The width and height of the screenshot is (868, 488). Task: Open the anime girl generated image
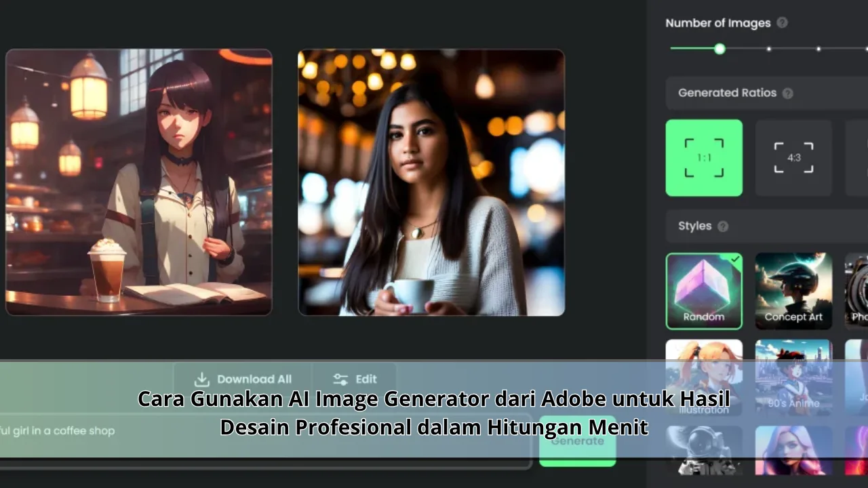tap(139, 182)
